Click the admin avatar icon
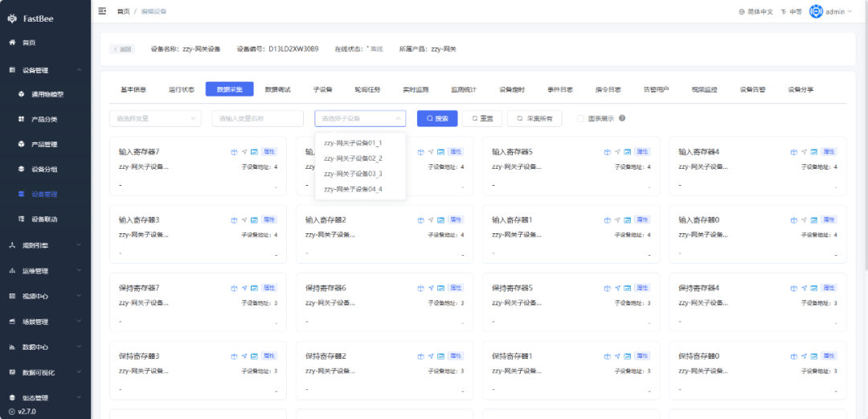868x419 pixels. 816,11
